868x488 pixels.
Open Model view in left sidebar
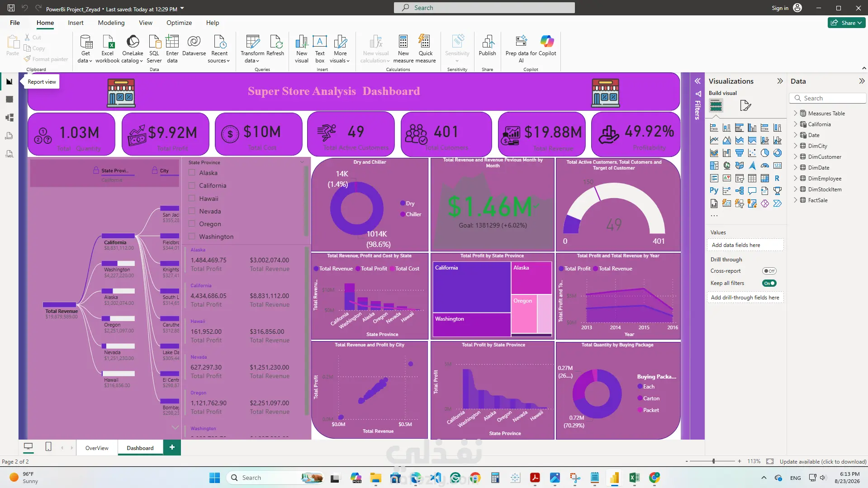9,118
